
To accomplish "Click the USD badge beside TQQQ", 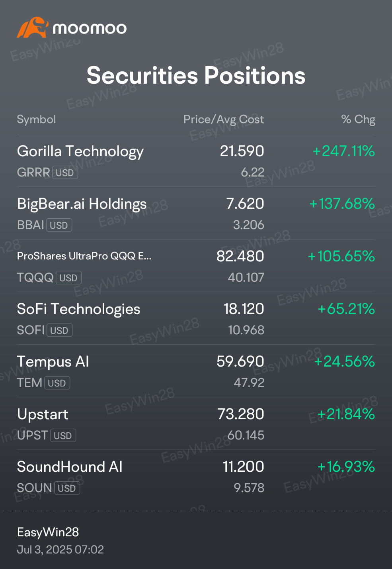I will (x=68, y=278).
